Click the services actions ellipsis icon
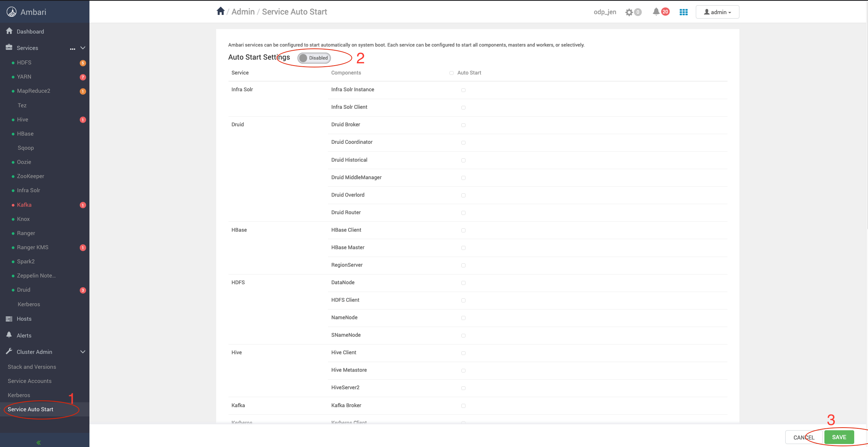Viewport: 868px width, 447px height. 73,49
